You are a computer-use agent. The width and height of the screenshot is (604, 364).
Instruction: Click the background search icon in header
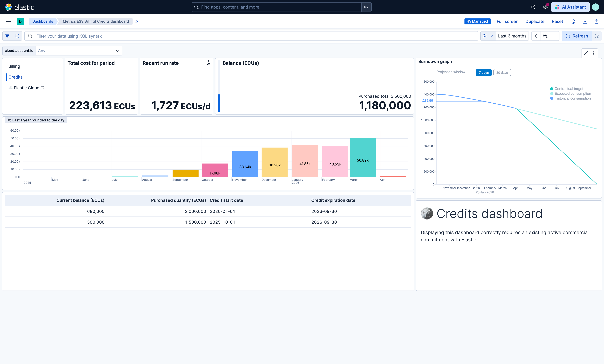(x=573, y=21)
